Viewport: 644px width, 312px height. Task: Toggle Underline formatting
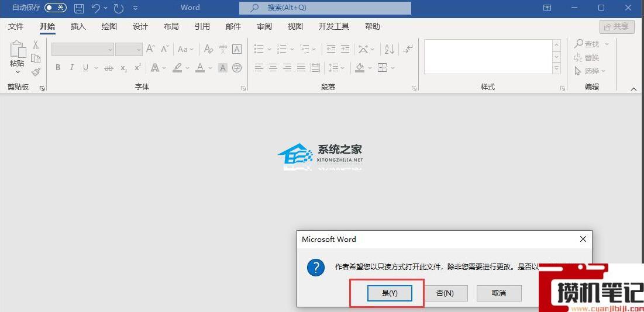pyautogui.click(x=85, y=68)
